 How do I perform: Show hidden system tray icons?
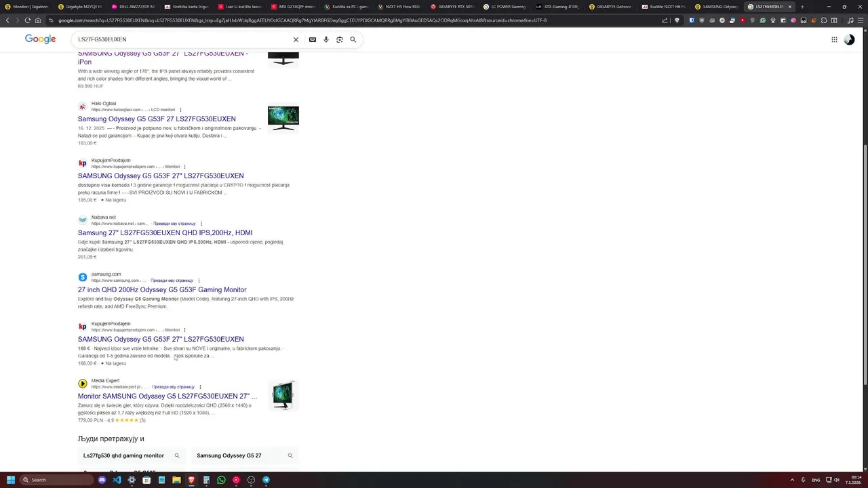791,480
